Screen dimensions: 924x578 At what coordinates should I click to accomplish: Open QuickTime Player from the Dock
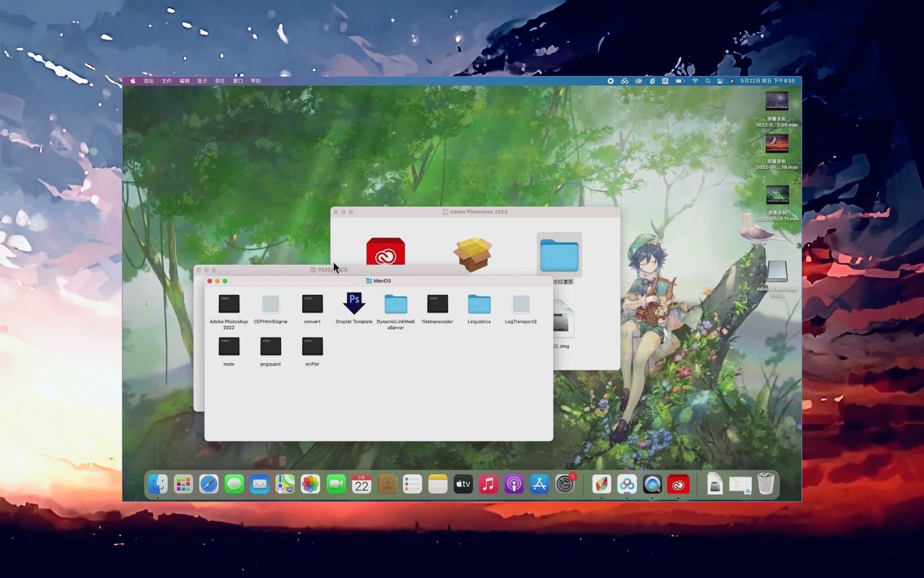tap(652, 484)
